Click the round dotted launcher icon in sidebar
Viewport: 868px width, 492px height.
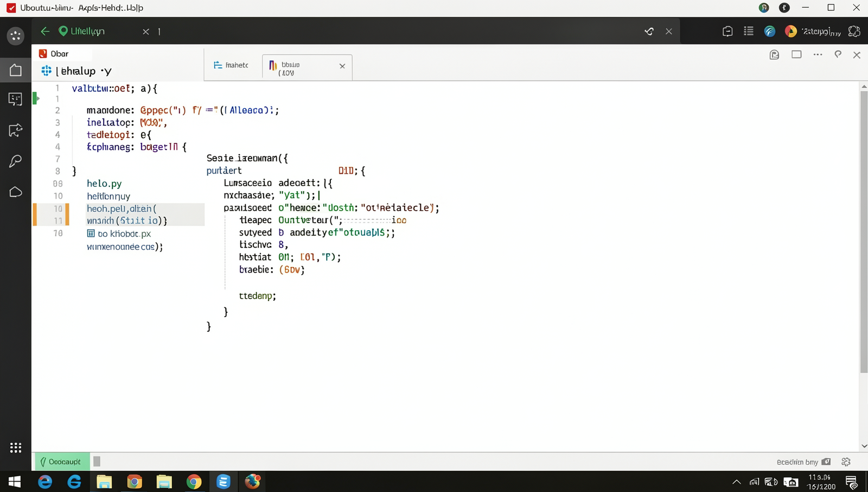pos(15,36)
